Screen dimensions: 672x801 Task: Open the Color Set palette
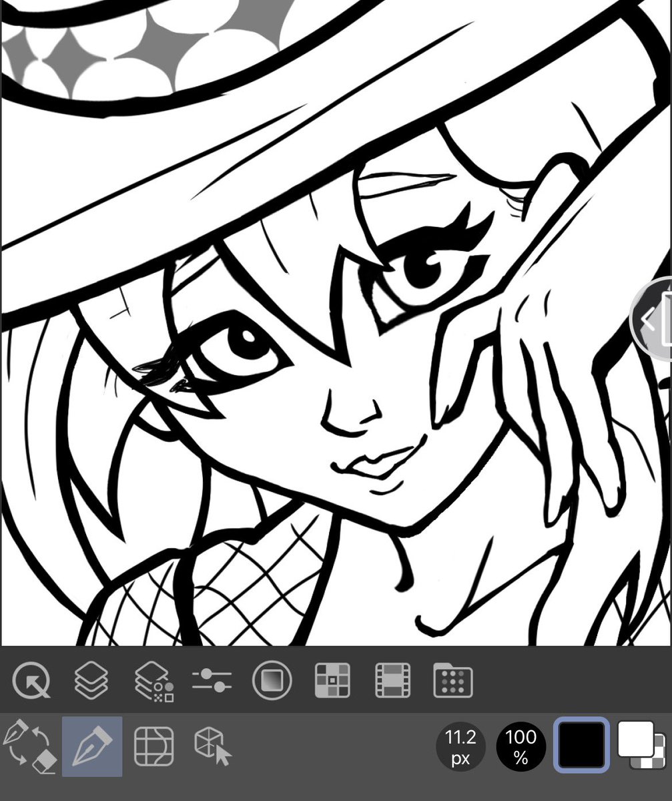pyautogui.click(x=332, y=681)
